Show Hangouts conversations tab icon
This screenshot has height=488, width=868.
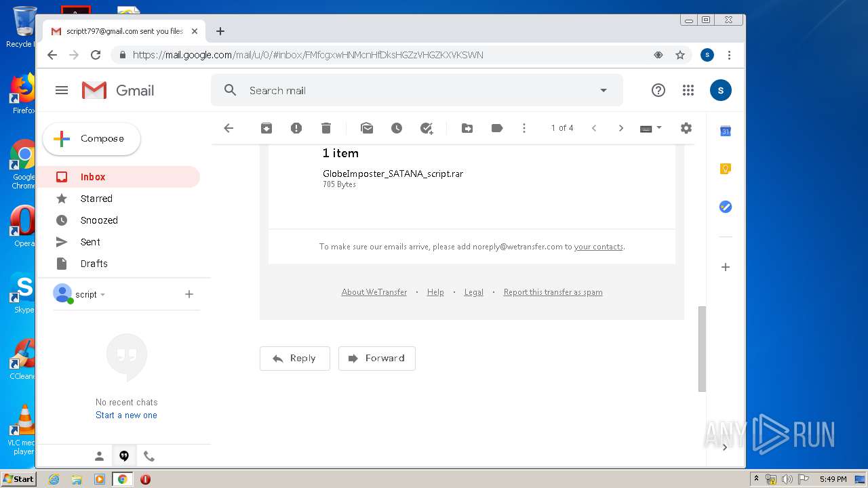[124, 456]
